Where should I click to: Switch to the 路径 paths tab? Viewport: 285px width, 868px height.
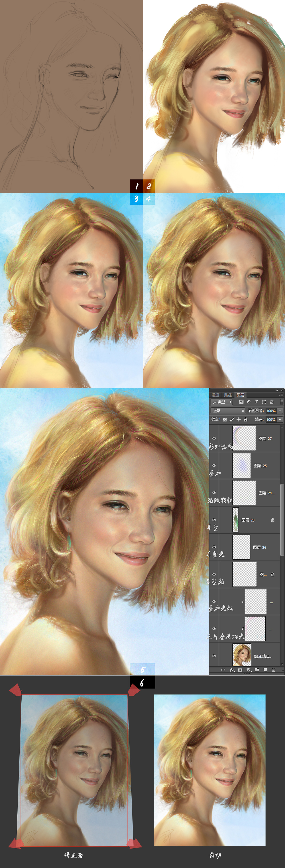[x=228, y=395]
